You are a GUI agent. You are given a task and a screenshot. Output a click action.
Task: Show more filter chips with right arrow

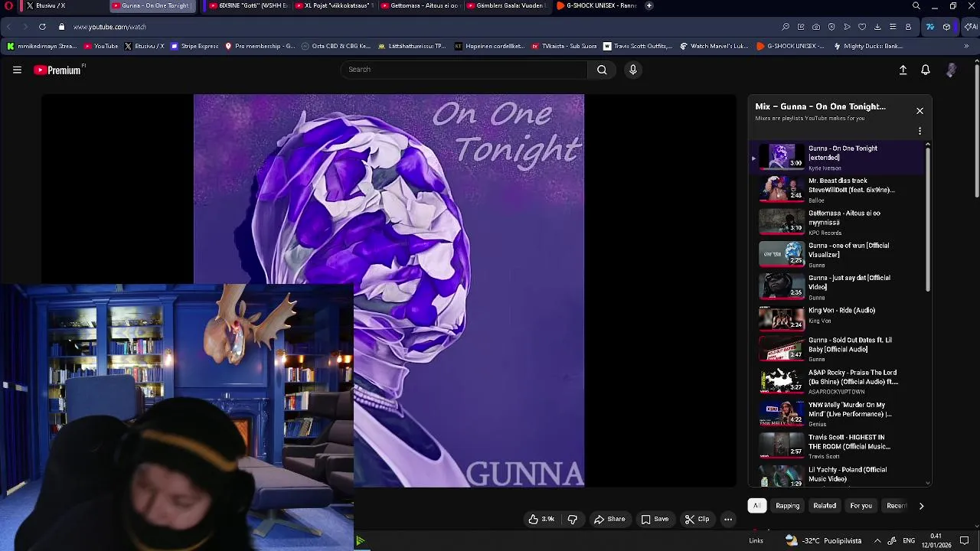click(921, 506)
